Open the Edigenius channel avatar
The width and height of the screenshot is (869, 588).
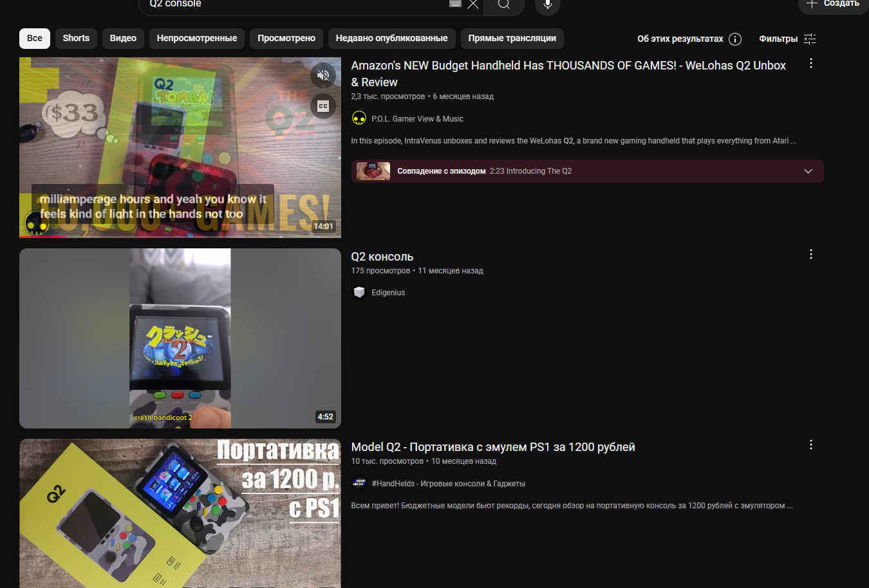coord(359,292)
